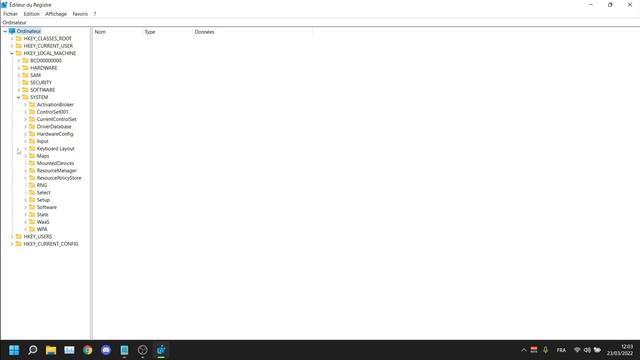Viewport: 640px width, 360px height.
Task: Collapse HKEY_LOCAL_MACHINE key arrow
Action: [x=12, y=53]
